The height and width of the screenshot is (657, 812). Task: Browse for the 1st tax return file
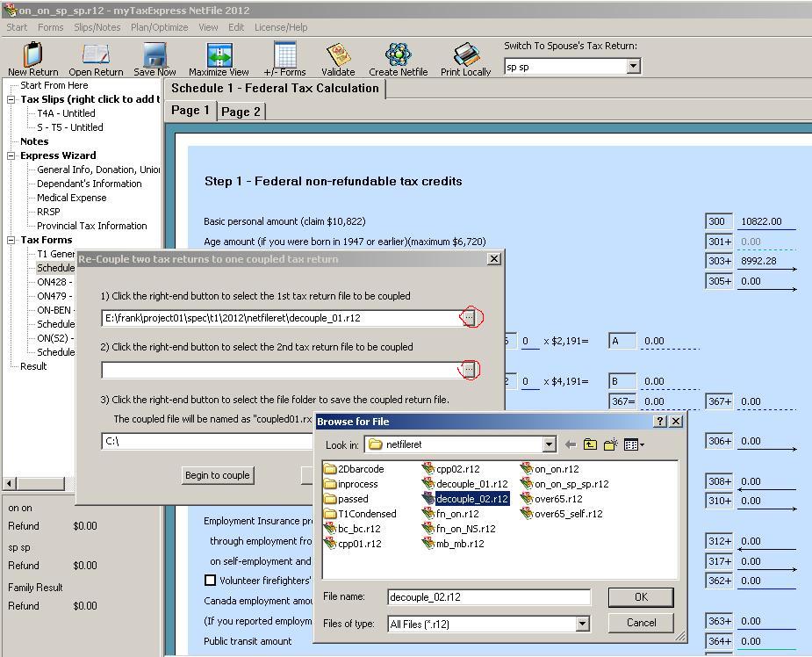point(469,317)
